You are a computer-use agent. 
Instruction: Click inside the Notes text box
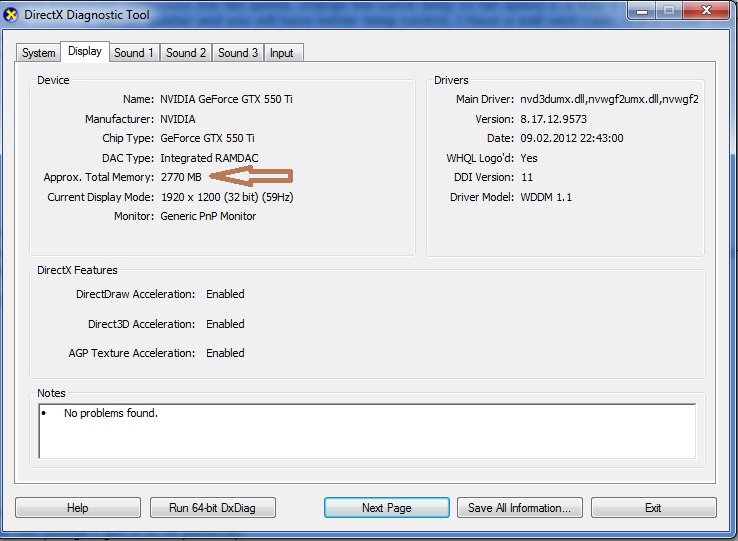pyautogui.click(x=367, y=431)
